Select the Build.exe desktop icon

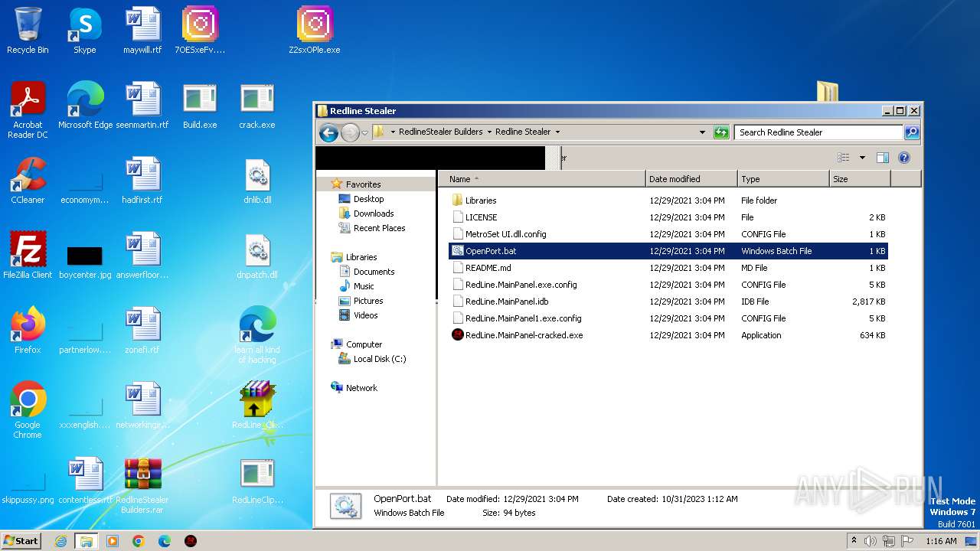pos(200,106)
